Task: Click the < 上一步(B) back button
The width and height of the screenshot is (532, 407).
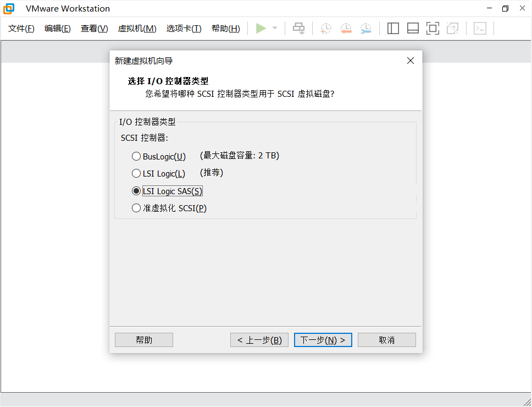Action: 259,340
